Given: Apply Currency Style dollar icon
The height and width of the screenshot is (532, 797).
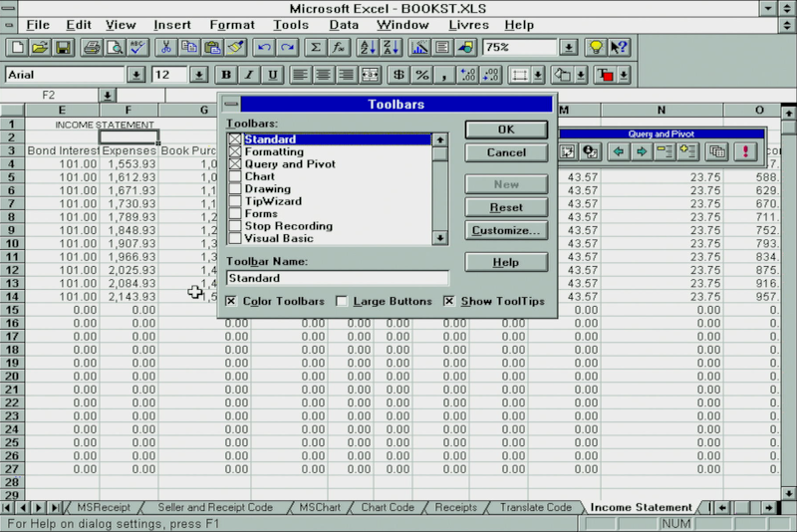Looking at the screenshot, I should (398, 75).
